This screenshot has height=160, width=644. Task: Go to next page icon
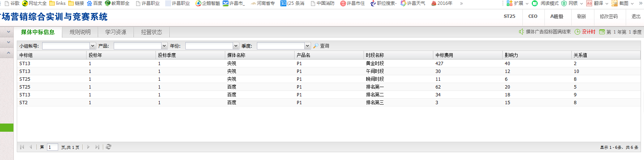(x=88, y=147)
